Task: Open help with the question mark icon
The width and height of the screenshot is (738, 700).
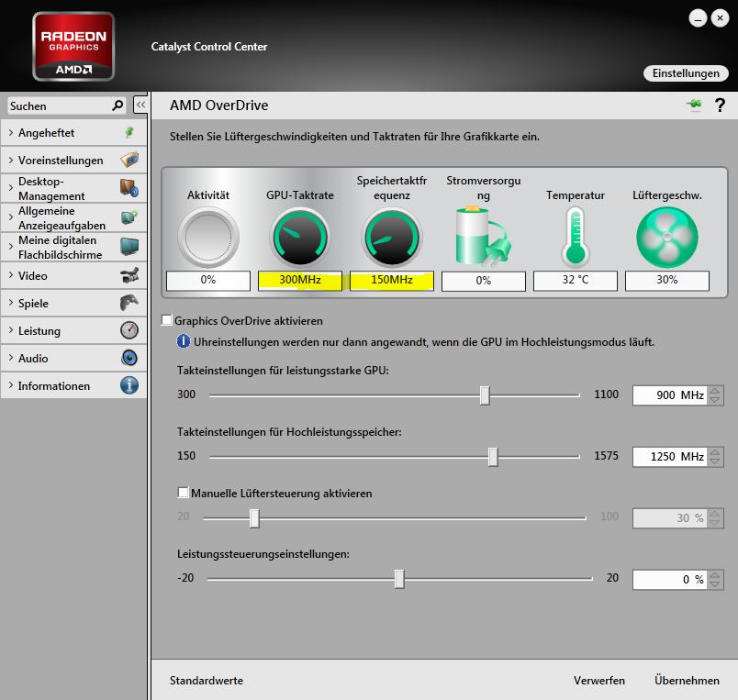Action: tap(720, 105)
